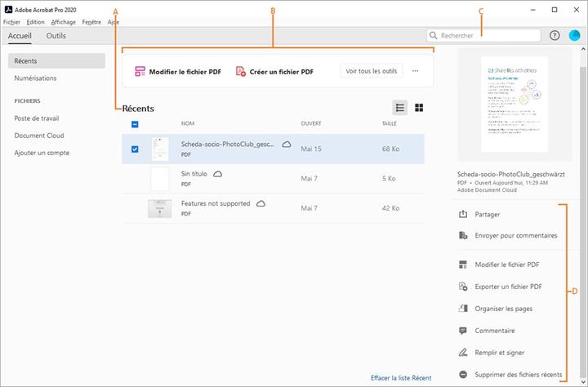Click Modifier le fichier PDF icon in right panel
The height and width of the screenshot is (387, 588).
[463, 265]
